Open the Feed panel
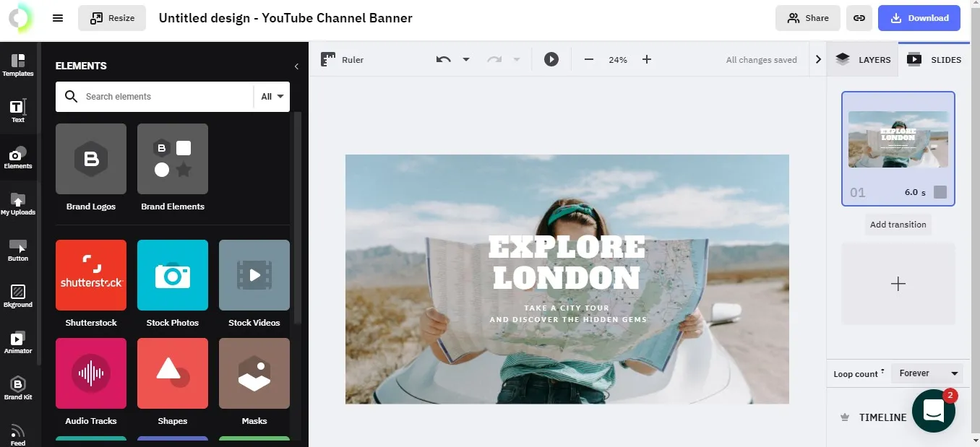 tap(18, 435)
